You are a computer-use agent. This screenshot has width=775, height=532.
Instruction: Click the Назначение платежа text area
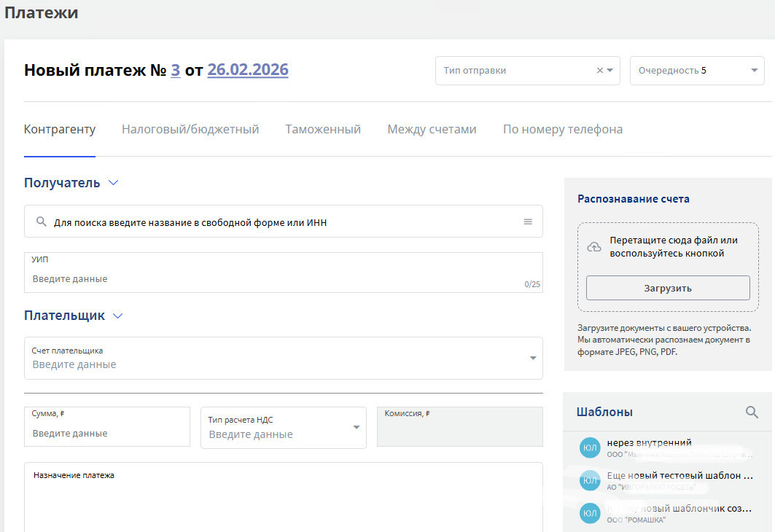tap(283, 497)
